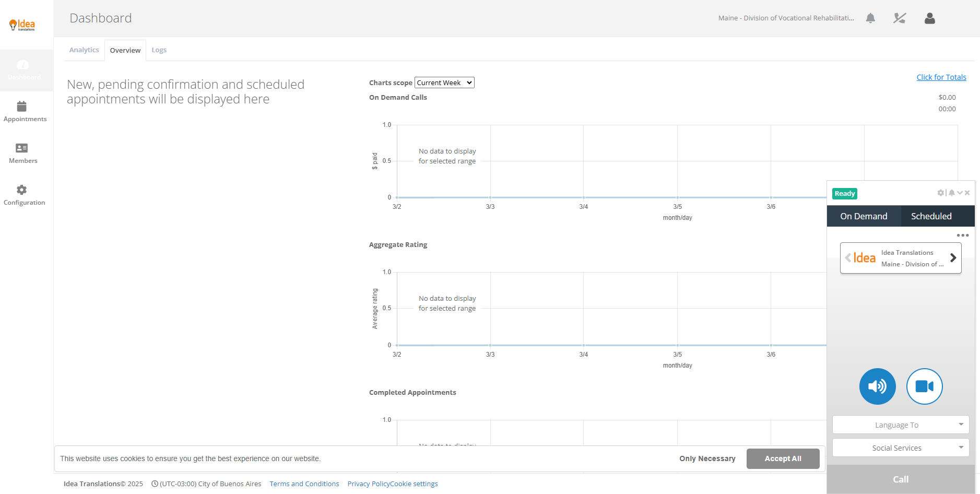This screenshot has width=980, height=494.
Task: Switch to the Scheduled tab
Action: pyautogui.click(x=931, y=216)
